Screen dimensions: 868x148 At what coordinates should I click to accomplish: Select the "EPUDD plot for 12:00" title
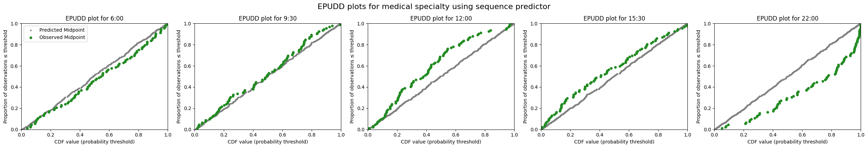441,19
